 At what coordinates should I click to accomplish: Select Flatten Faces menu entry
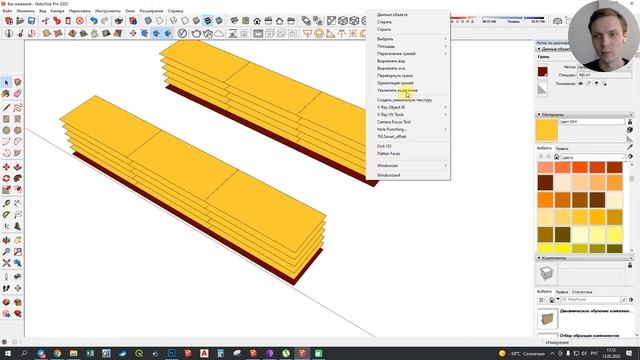point(408,154)
